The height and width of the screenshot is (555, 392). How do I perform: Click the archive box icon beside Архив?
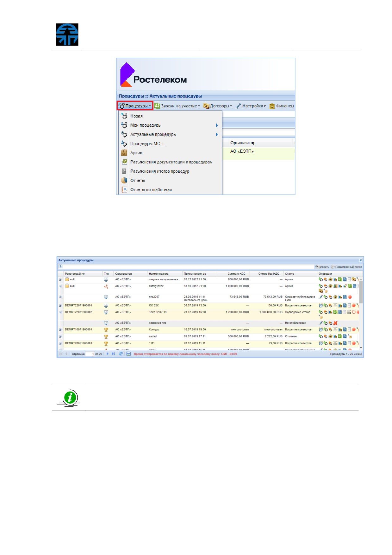tap(124, 153)
